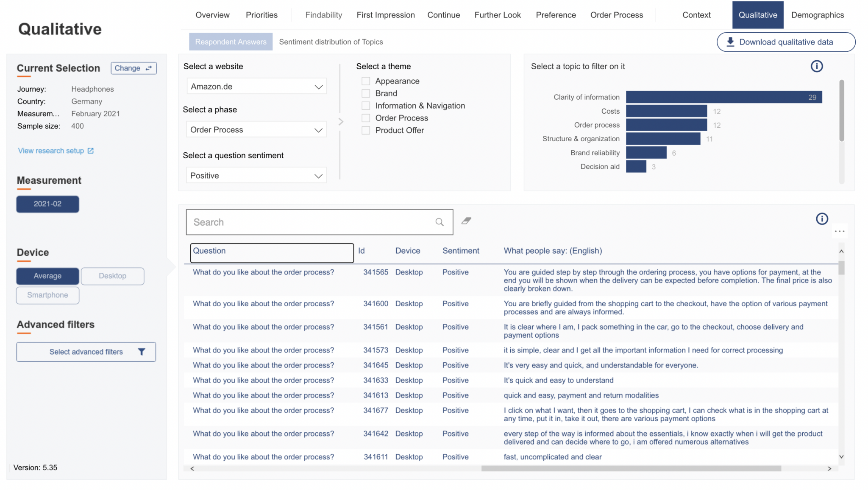Open info icon for topic filter chart
Screen dimensions: 868x490
coord(816,66)
